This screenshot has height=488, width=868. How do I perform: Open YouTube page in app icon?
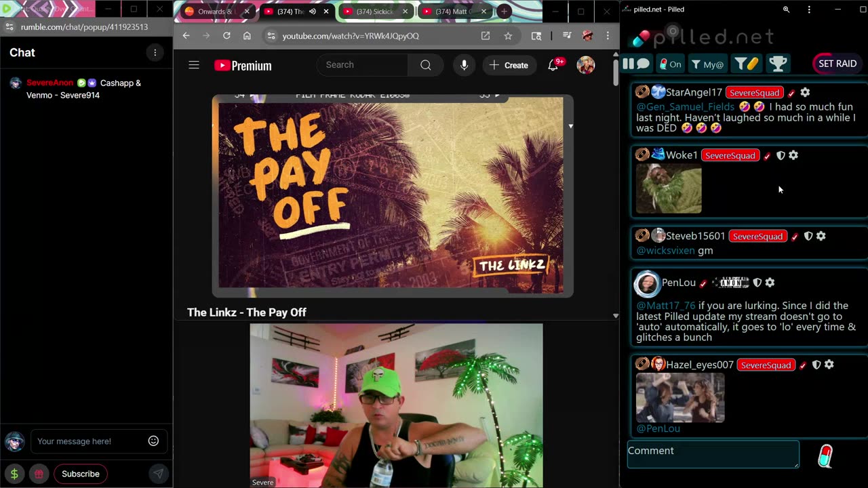486,36
